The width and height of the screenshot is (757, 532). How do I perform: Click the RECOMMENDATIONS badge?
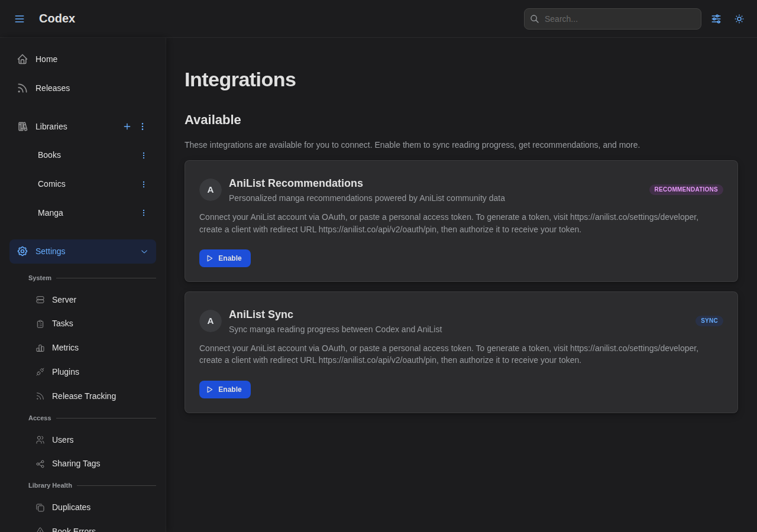686,190
